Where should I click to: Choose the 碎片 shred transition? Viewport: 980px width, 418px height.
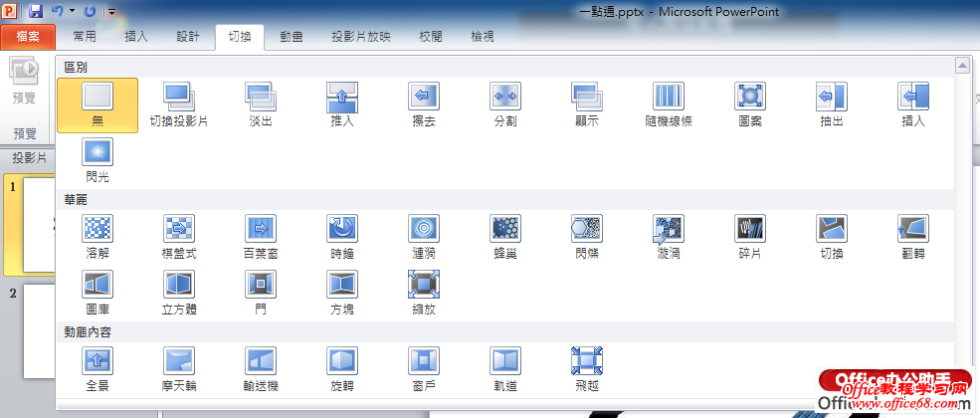click(750, 238)
